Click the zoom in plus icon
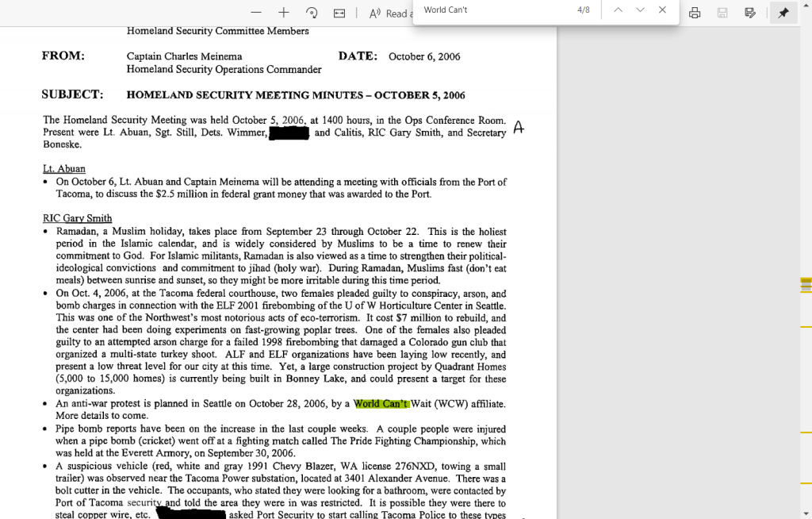 tap(283, 13)
